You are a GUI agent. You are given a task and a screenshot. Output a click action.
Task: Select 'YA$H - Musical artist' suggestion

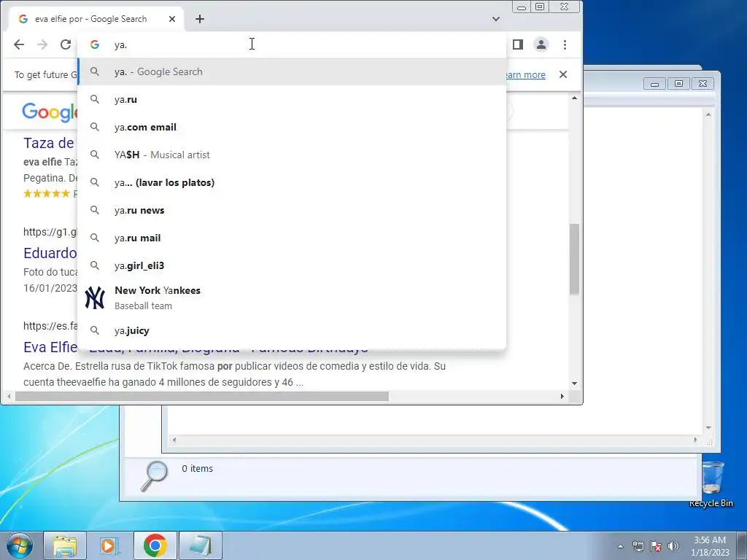pyautogui.click(x=292, y=155)
